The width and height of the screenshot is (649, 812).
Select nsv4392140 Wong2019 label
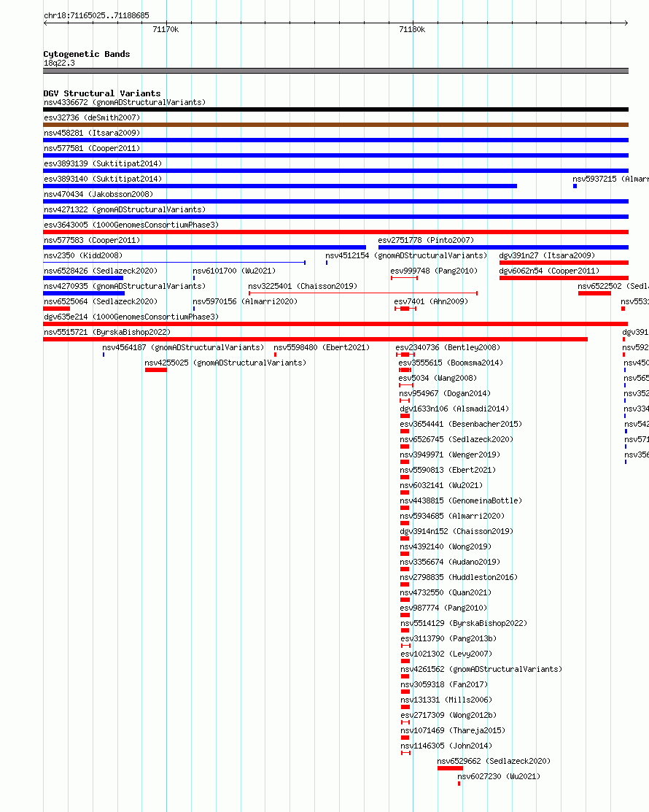446,547
